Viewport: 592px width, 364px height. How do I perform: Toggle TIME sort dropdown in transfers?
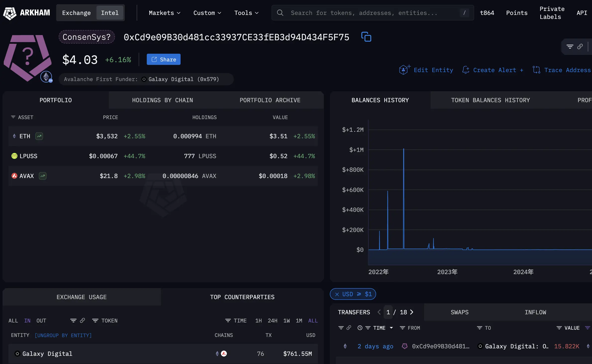(x=391, y=328)
